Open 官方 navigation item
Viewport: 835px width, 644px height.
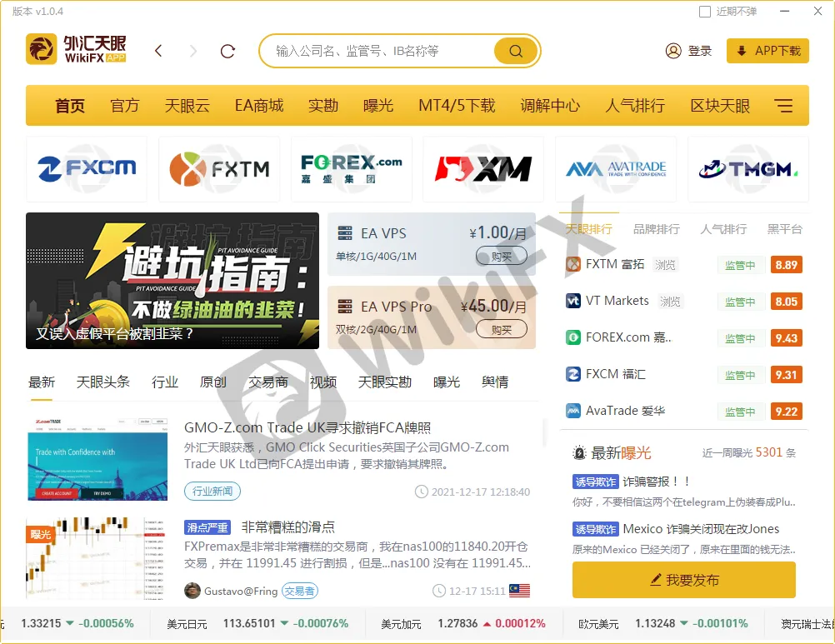(125, 105)
